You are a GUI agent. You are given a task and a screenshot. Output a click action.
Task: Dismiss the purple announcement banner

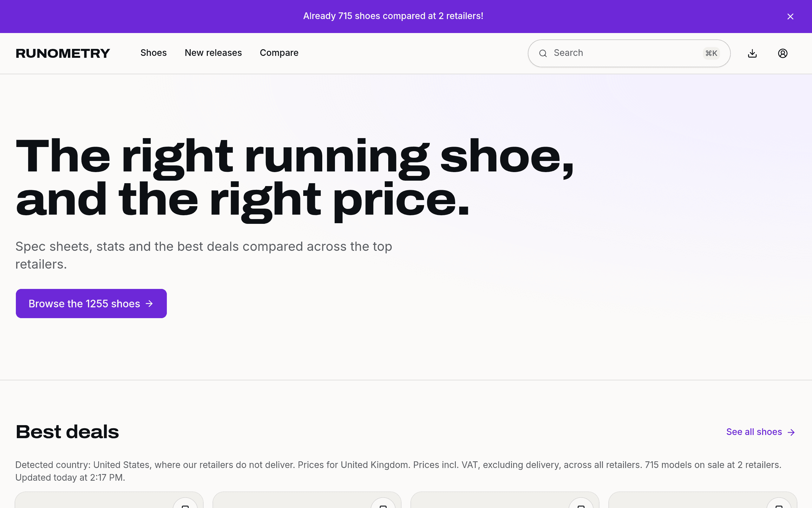pos(790,17)
